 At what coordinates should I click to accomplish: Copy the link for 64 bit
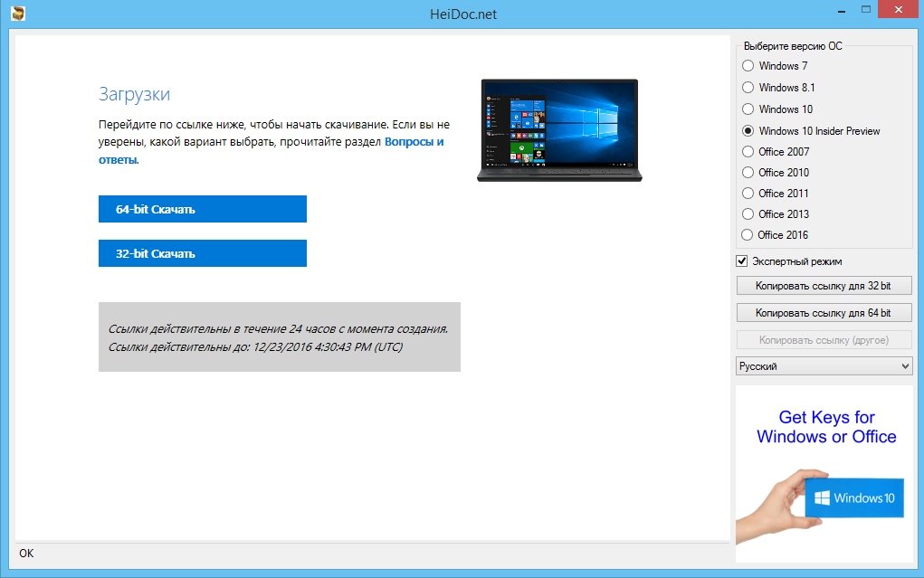coord(824,313)
